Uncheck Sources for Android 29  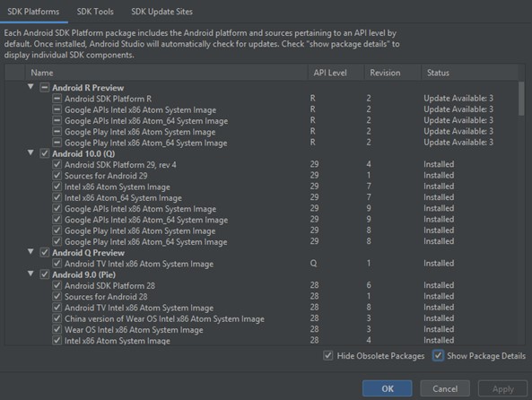point(57,176)
